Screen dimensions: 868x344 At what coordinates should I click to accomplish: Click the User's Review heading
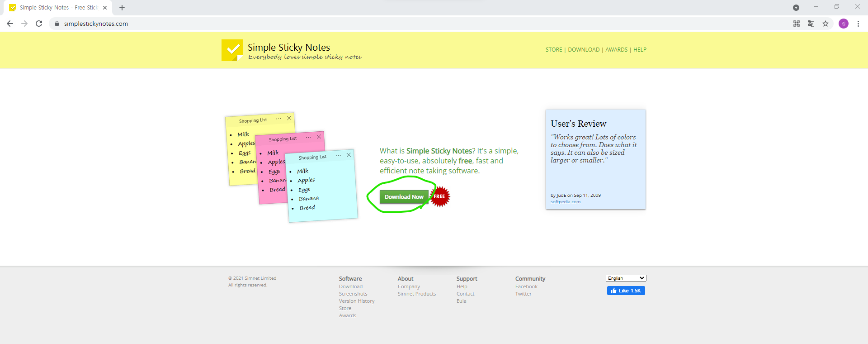(579, 124)
